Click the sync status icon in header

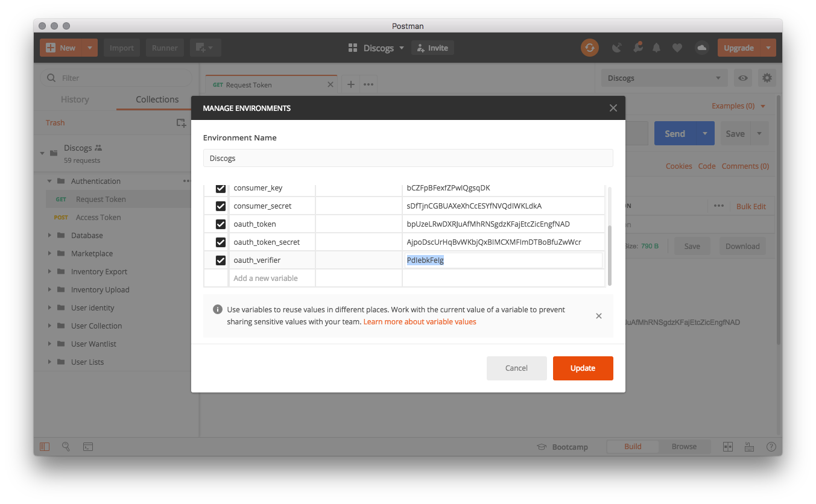tap(589, 48)
